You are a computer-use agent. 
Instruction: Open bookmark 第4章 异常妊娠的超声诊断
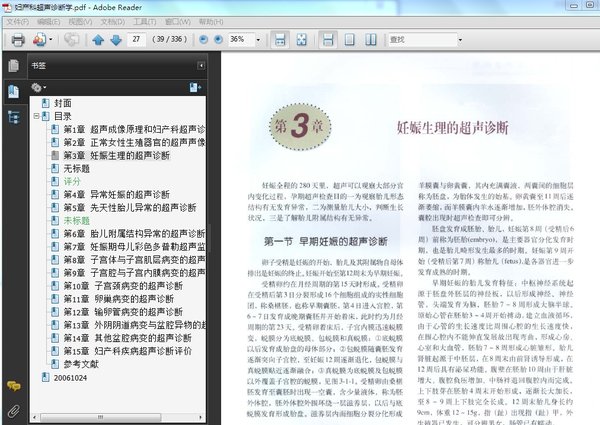(x=117, y=194)
